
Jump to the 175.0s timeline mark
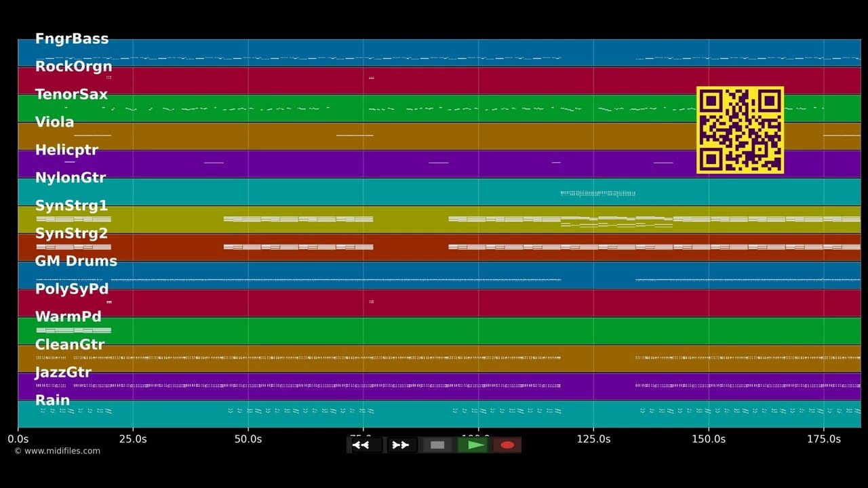(x=824, y=439)
